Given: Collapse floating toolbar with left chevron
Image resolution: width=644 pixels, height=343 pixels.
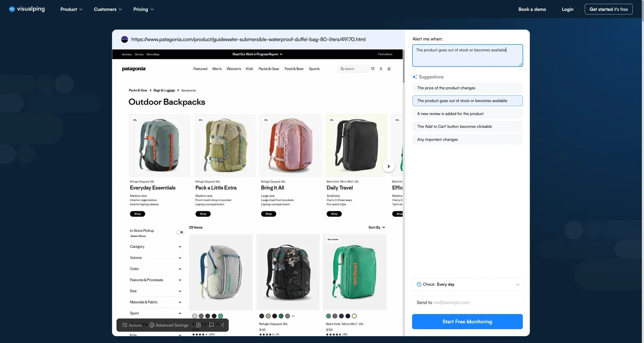Looking at the screenshot, I should [x=223, y=325].
